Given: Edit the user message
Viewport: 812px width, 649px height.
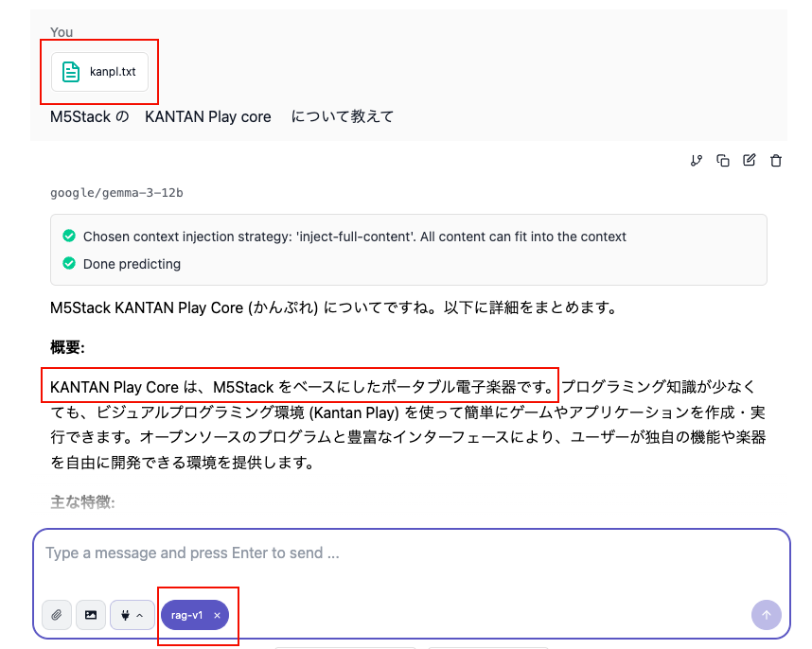Looking at the screenshot, I should [750, 161].
